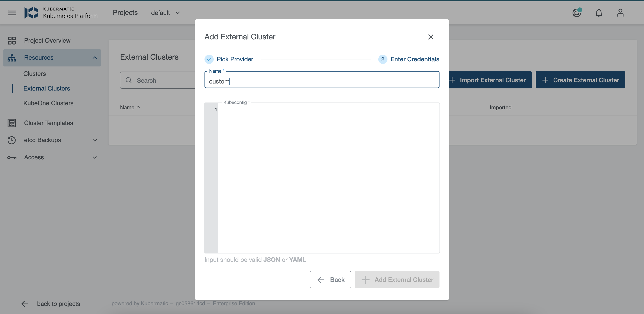
Task: Select the External Clusters menu item
Action: 46,88
